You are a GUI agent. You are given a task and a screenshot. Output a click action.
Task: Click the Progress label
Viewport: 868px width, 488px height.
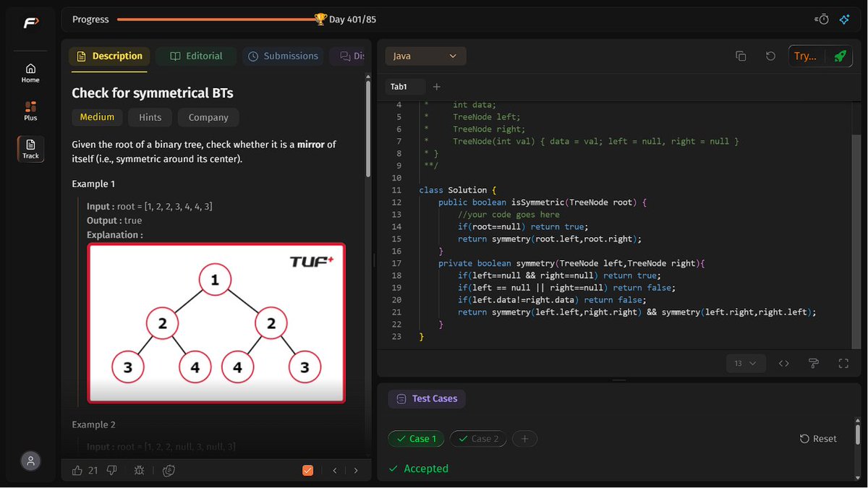click(x=90, y=20)
